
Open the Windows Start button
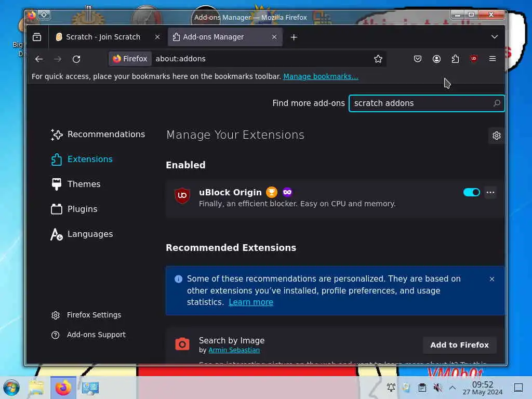[11, 388]
